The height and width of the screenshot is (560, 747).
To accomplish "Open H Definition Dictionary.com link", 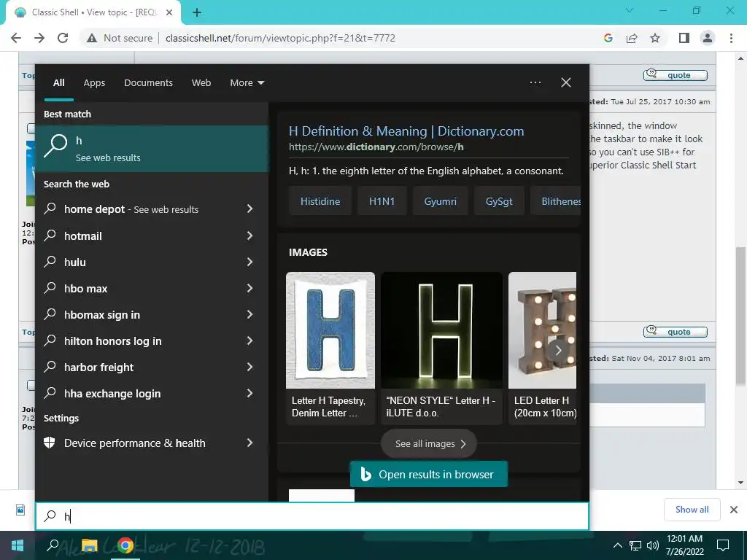I will [x=406, y=131].
